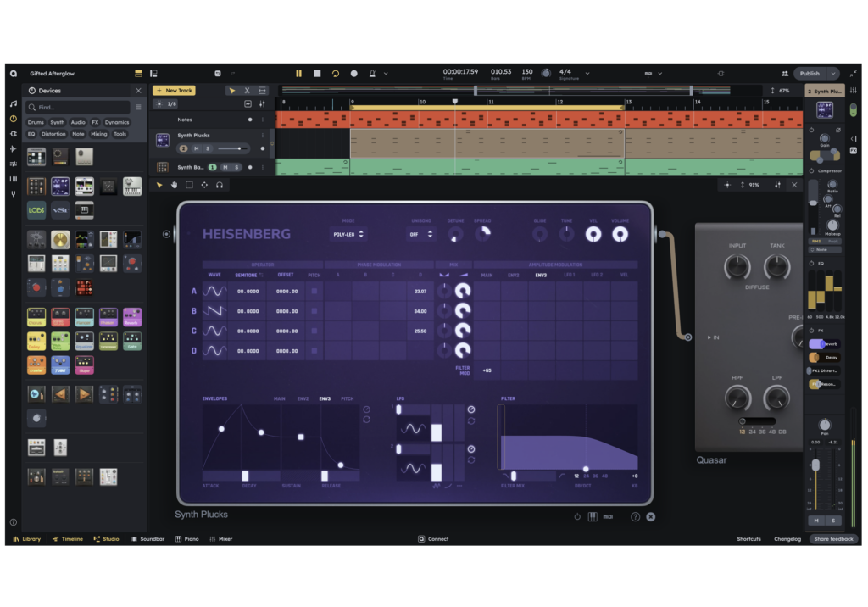This screenshot has height=607, width=868.
Task: Open the Heisenberg MODE Poly-Leg selector
Action: [348, 234]
